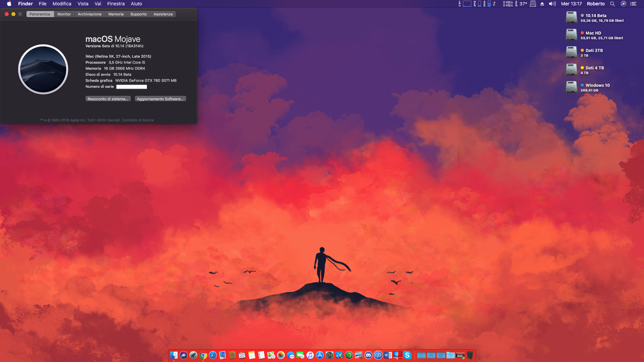Image resolution: width=644 pixels, height=362 pixels.
Task: Open the Modifica menu
Action: (62, 4)
